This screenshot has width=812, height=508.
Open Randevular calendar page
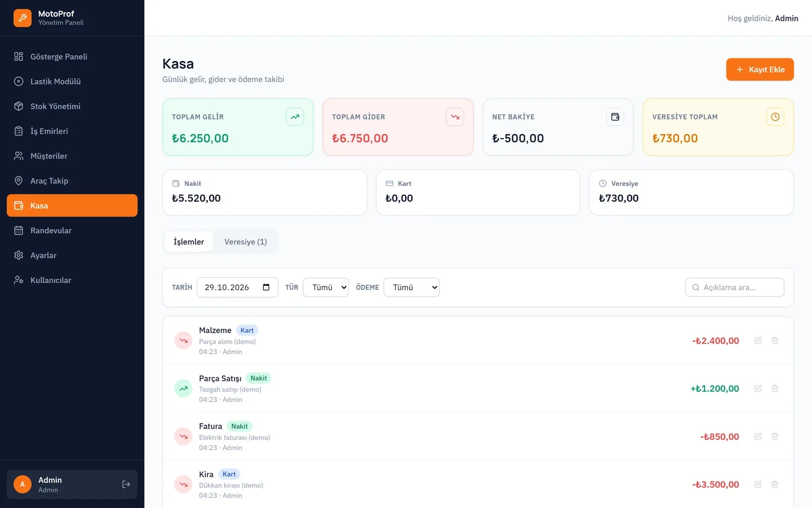(72, 231)
